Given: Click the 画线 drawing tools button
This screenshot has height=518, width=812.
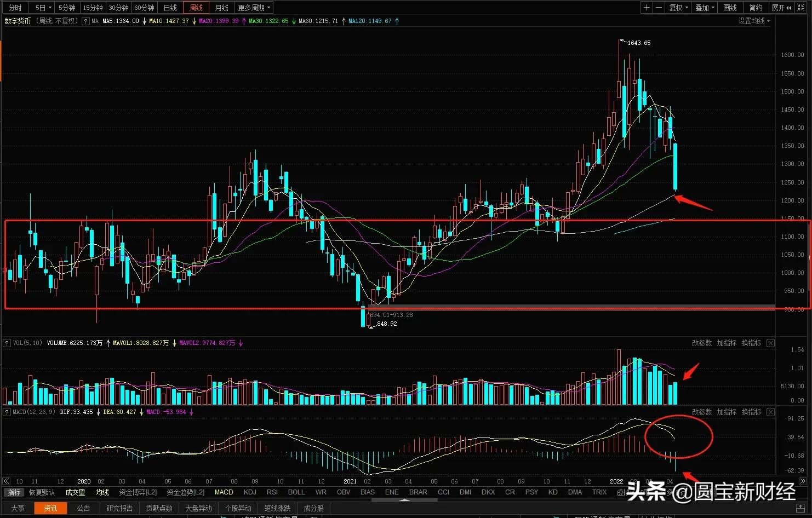Looking at the screenshot, I should [730, 8].
